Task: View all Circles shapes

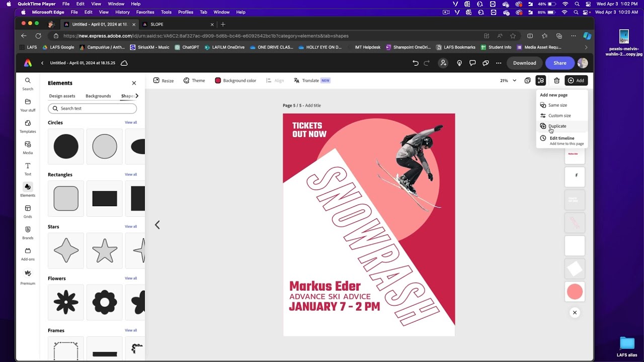Action: 131,123
